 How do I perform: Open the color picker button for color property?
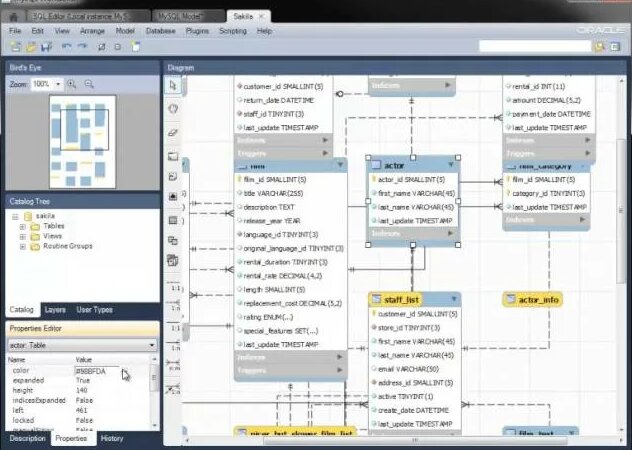125,371
